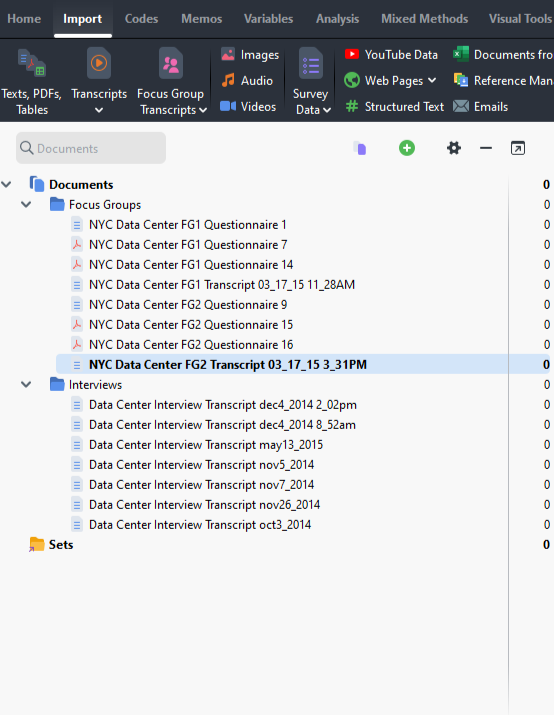Open Texts, PDFs, Tables import

[x=31, y=82]
